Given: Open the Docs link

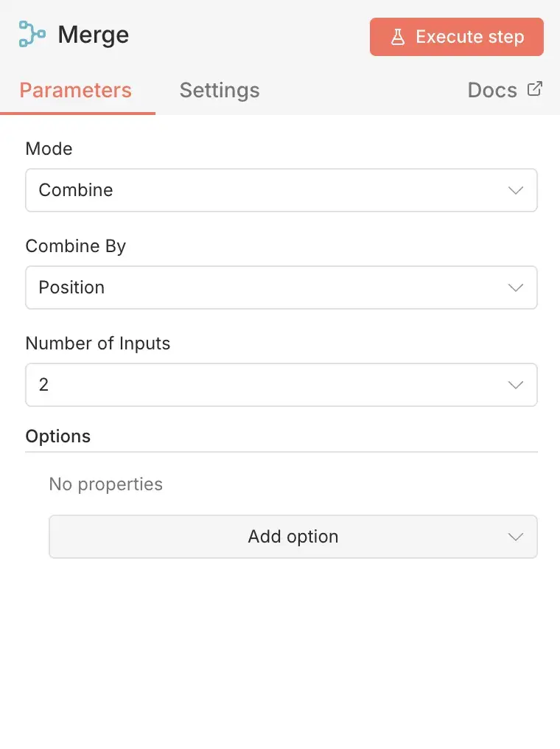Looking at the screenshot, I should coord(492,90).
